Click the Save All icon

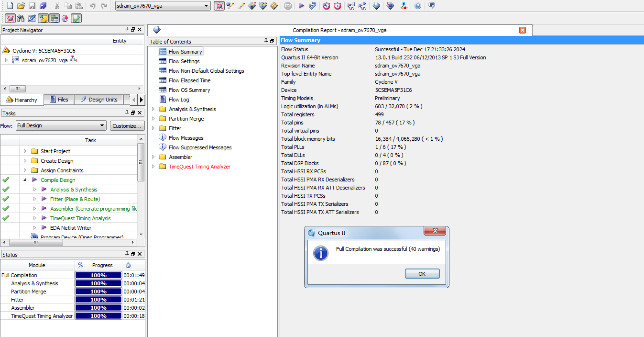[x=43, y=6]
